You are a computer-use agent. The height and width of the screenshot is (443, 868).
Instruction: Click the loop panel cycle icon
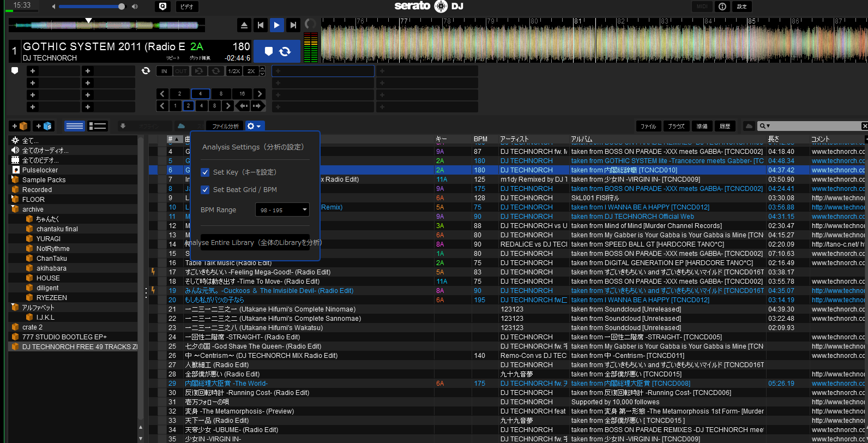coord(146,71)
